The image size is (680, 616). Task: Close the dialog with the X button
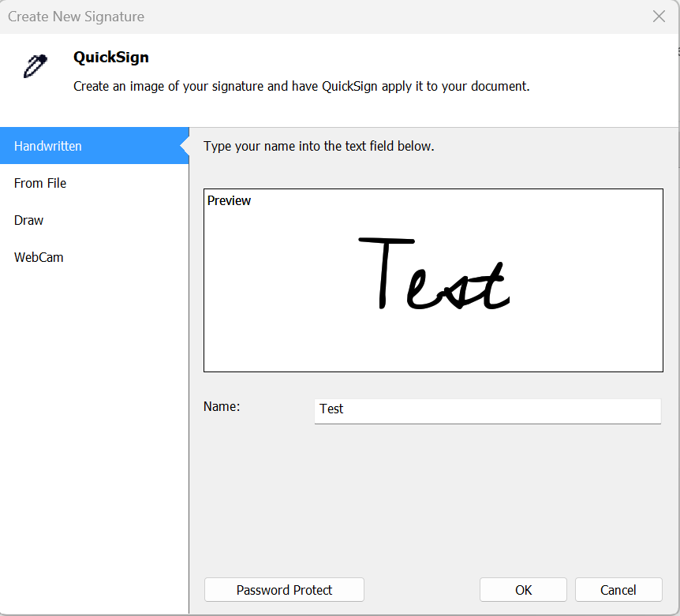click(x=659, y=17)
